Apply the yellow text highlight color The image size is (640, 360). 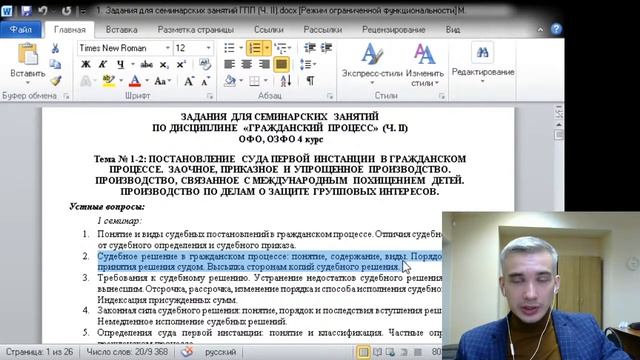[x=108, y=81]
